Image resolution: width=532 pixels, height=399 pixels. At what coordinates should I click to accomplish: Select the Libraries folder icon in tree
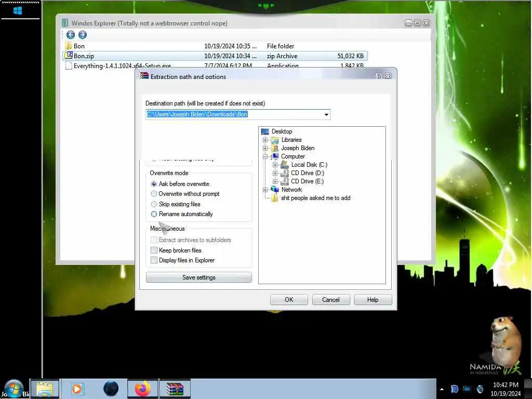(x=275, y=140)
